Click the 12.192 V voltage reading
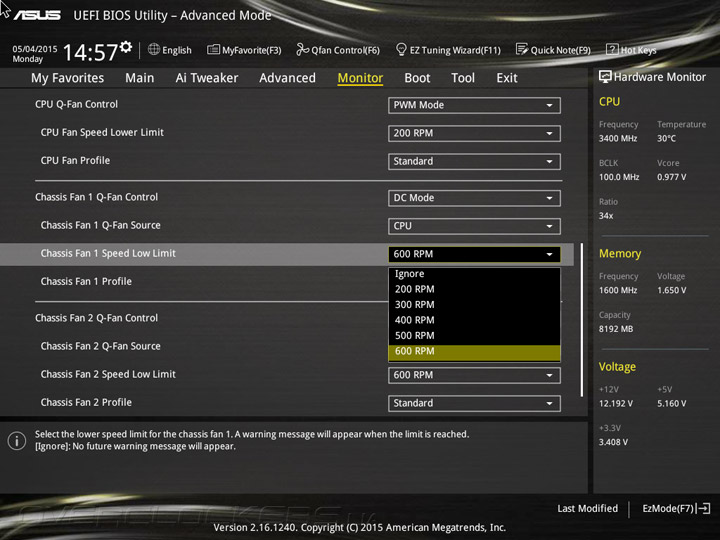Image resolution: width=720 pixels, height=540 pixels. click(x=616, y=403)
